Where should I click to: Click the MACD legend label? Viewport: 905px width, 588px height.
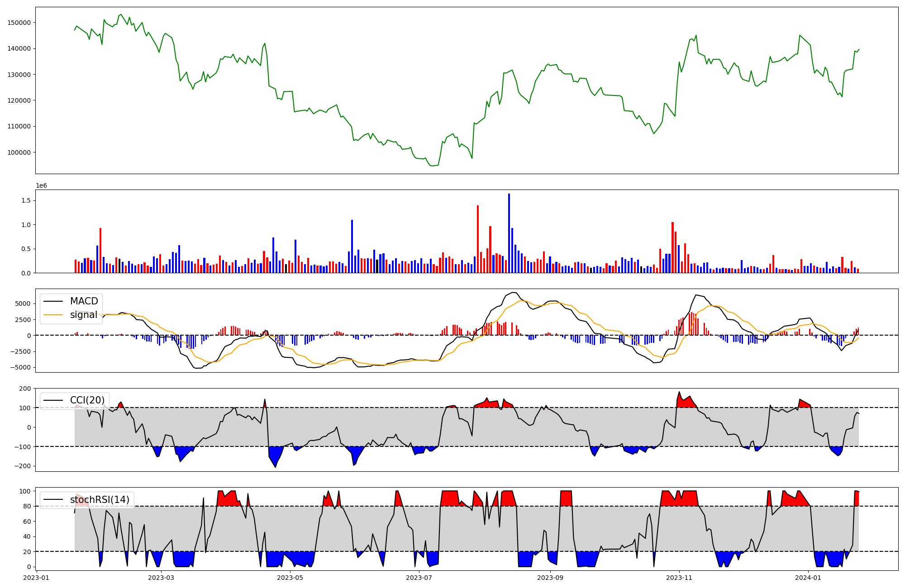click(84, 301)
